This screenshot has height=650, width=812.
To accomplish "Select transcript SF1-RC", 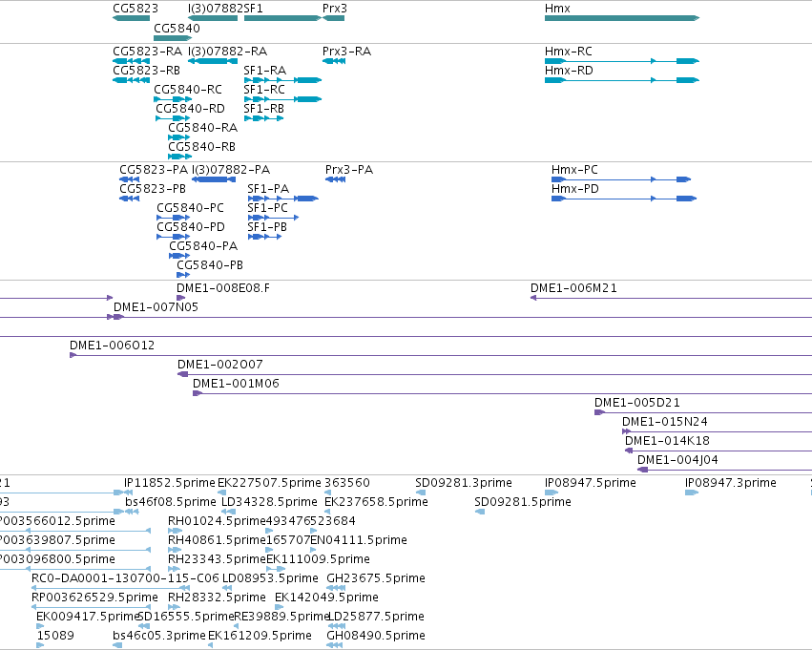I will coord(282,99).
